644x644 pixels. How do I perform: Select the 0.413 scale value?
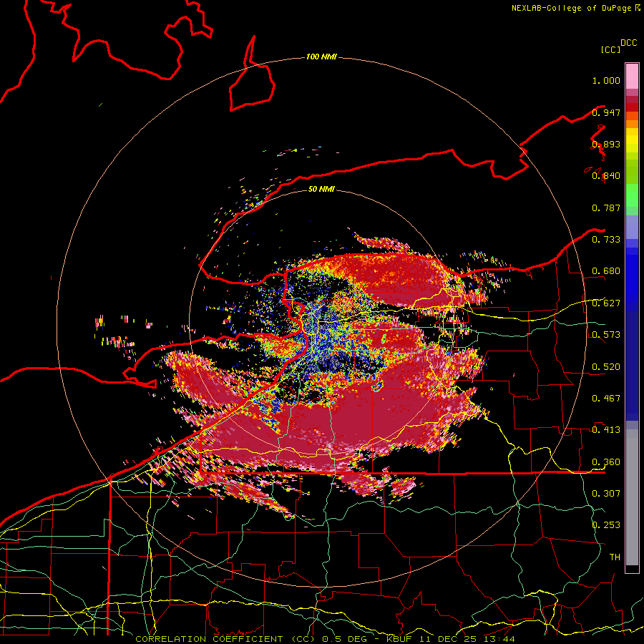(606, 430)
